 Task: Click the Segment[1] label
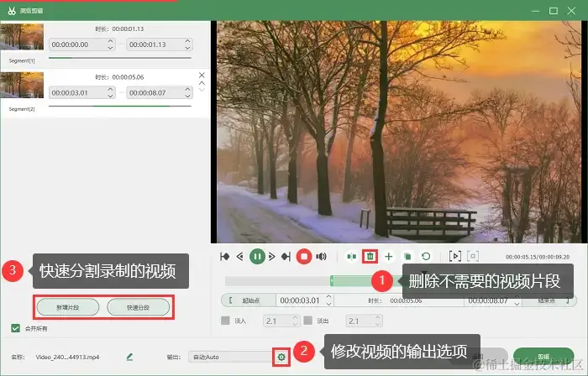[x=22, y=60]
